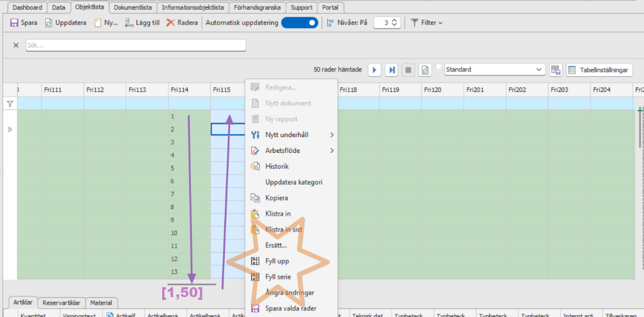
Task: Open the Informationsobjektlista tab
Action: (193, 8)
